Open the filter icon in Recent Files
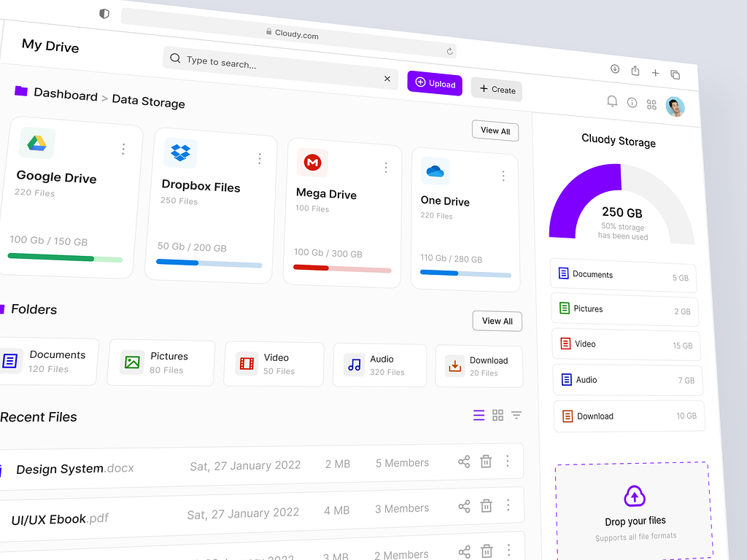This screenshot has height=560, width=747. [516, 415]
